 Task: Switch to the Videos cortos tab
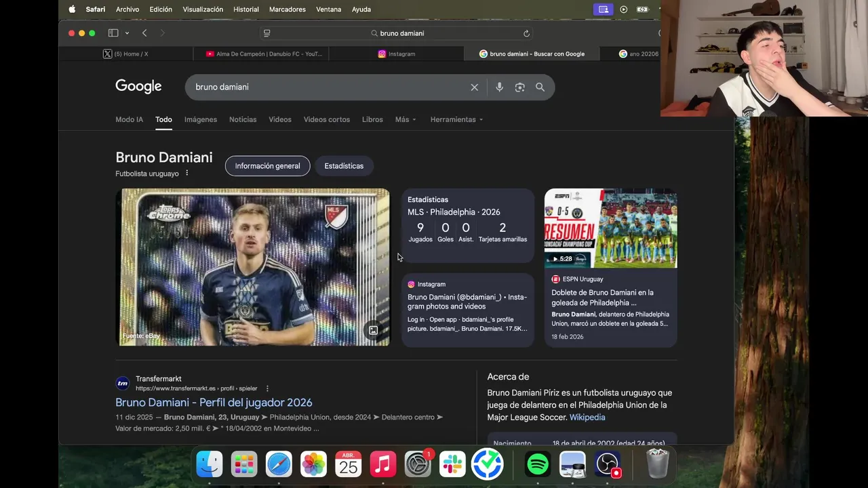(327, 119)
